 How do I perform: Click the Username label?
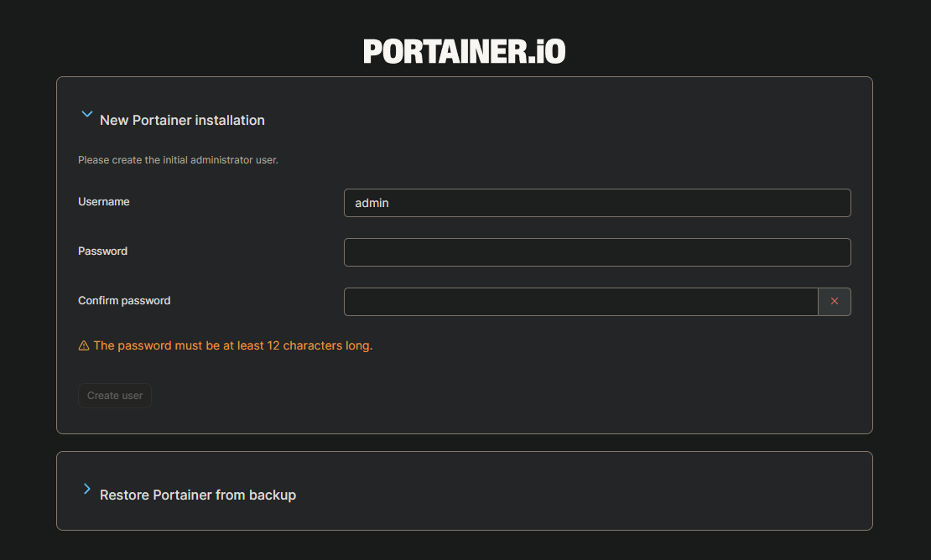104,202
